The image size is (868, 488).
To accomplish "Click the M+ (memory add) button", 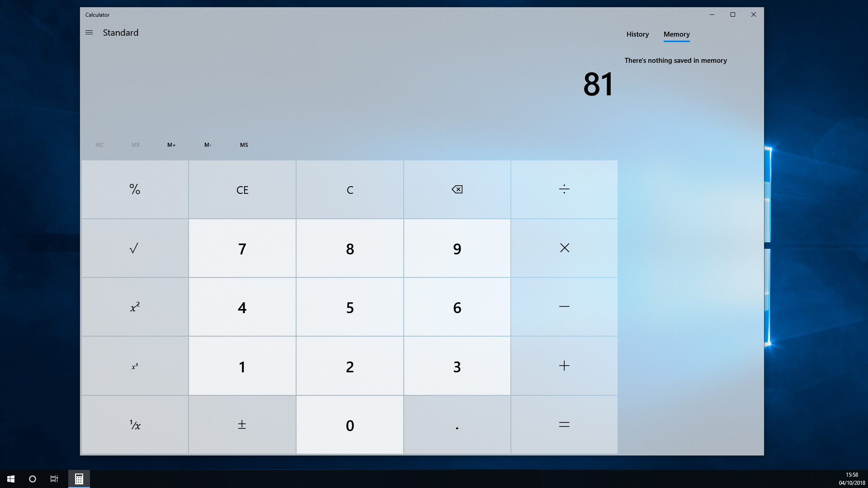I will click(x=172, y=145).
